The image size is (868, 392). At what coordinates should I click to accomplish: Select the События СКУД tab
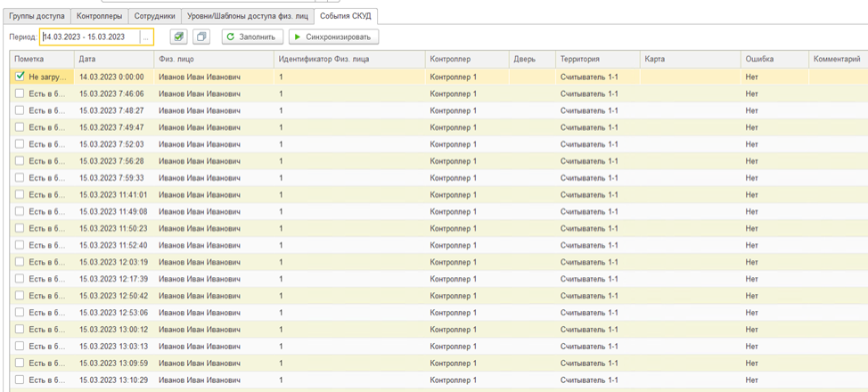coord(346,16)
